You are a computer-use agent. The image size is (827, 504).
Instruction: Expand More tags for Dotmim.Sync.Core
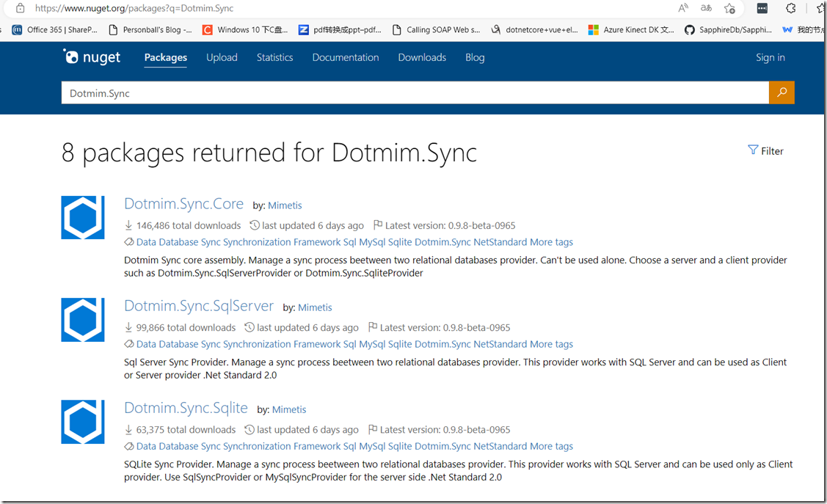point(551,242)
